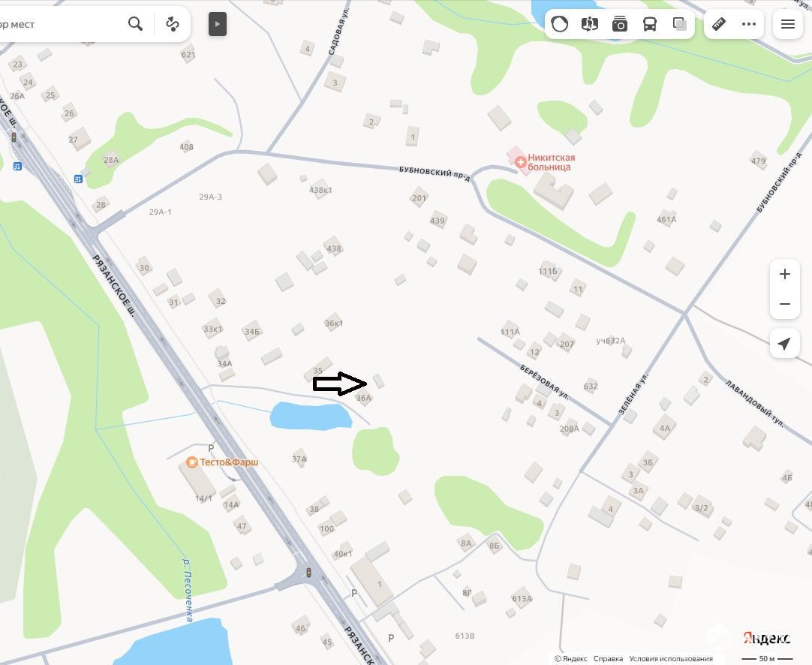The image size is (812, 665).
Task: Show public transport bus layer
Action: 649,24
